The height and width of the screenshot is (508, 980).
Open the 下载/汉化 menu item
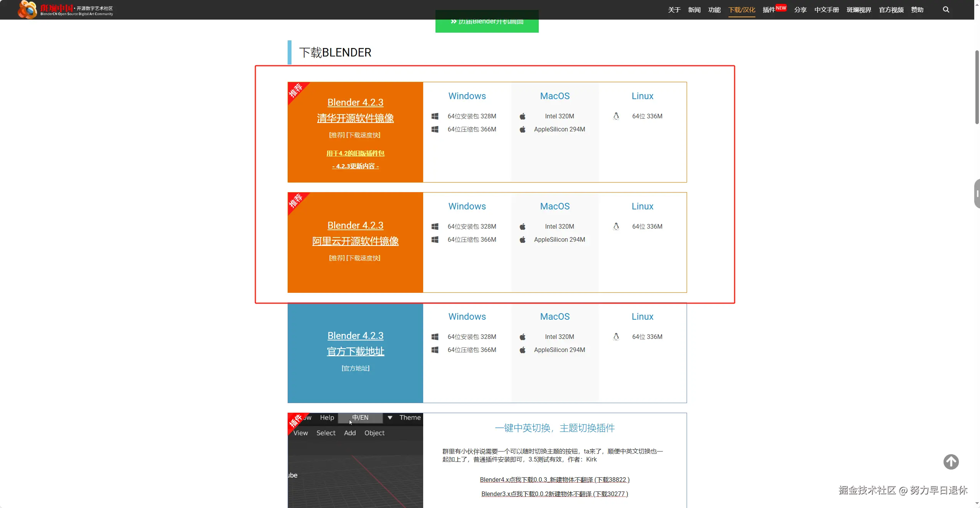pos(742,10)
